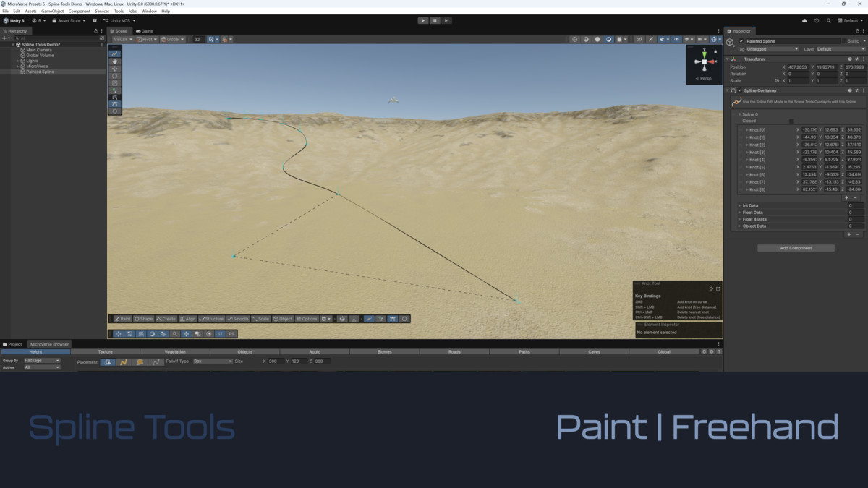Open the Layer Default dropdown
The height and width of the screenshot is (488, 868).
click(x=840, y=49)
